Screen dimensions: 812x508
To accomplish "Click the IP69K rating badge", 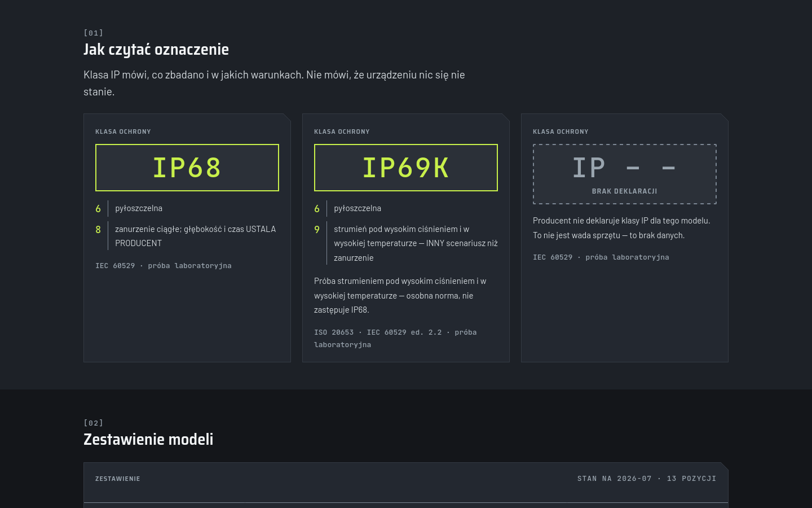I will pos(406,168).
